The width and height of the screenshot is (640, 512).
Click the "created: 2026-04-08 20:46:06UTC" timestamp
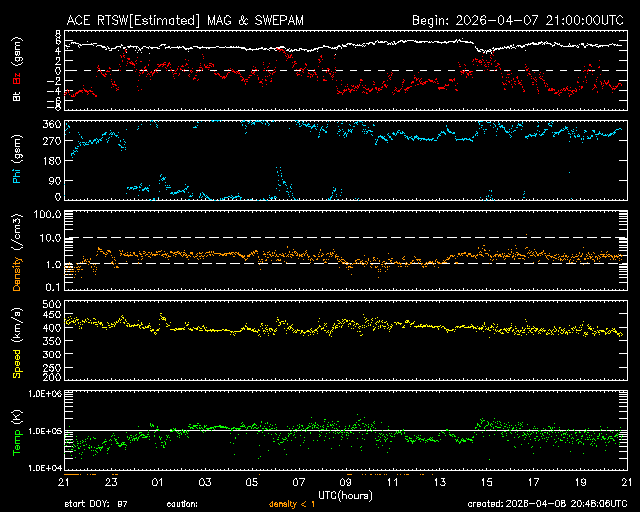click(x=547, y=504)
